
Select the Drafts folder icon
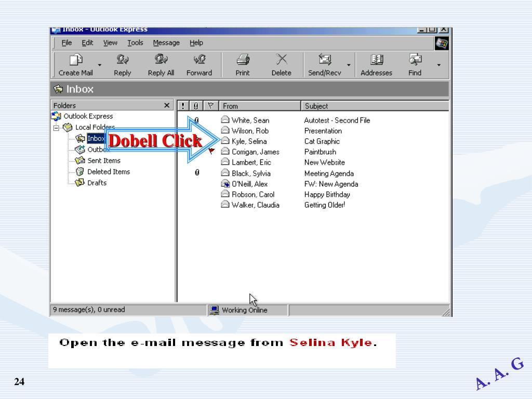click(79, 182)
